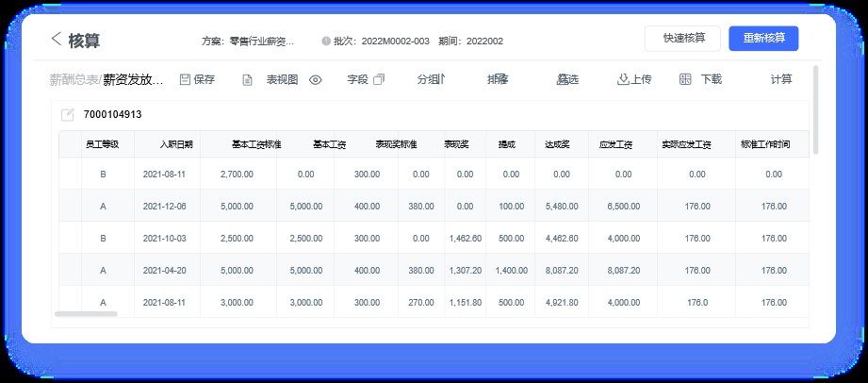Screen dimensions: 868x383
Task: Click the 应发工资 column header
Action: [615, 144]
